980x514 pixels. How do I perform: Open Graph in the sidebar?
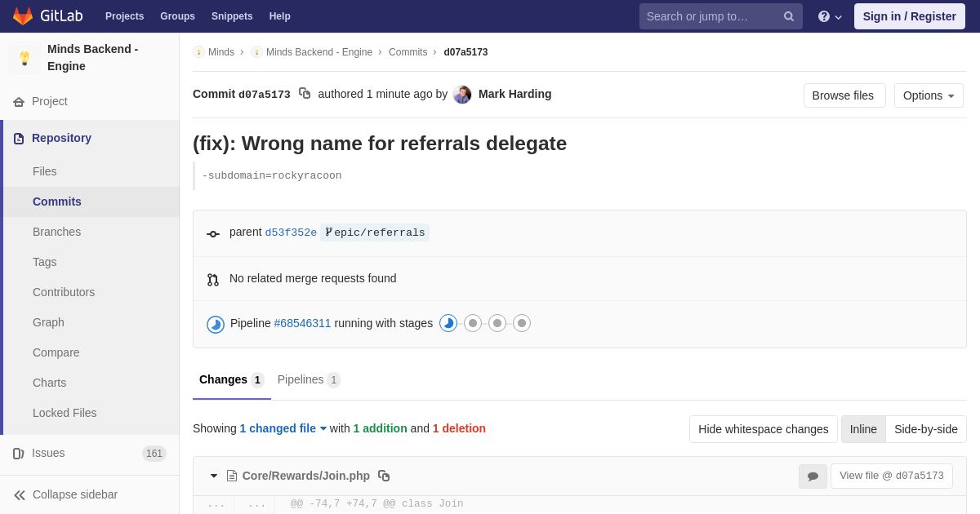click(x=90, y=322)
